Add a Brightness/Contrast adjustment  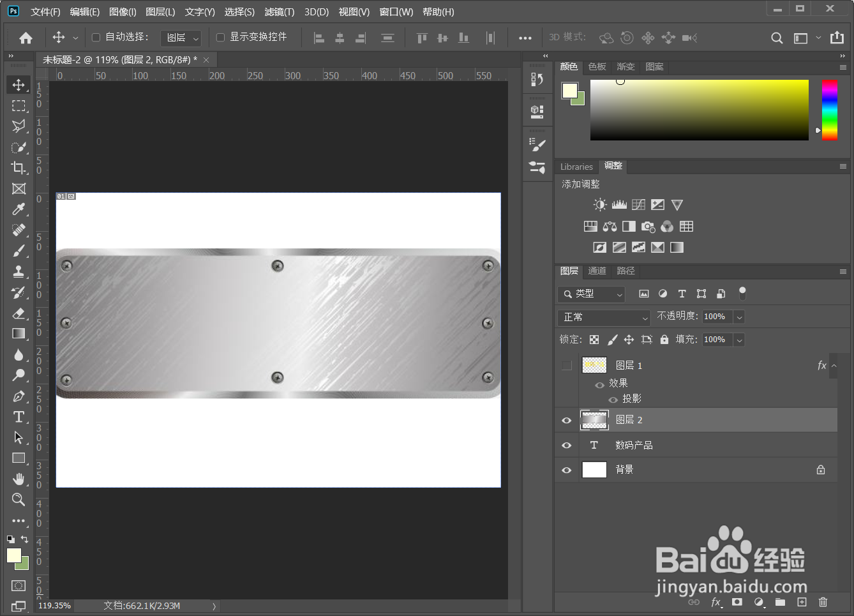(600, 205)
